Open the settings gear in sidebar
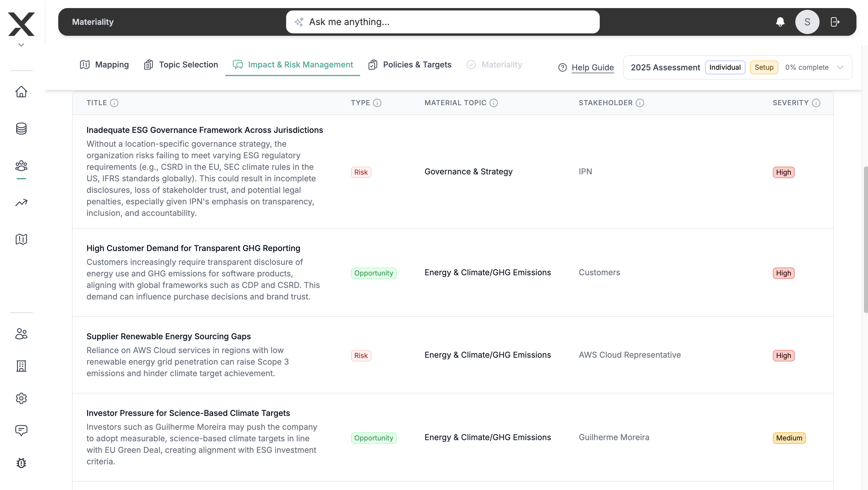 click(21, 398)
